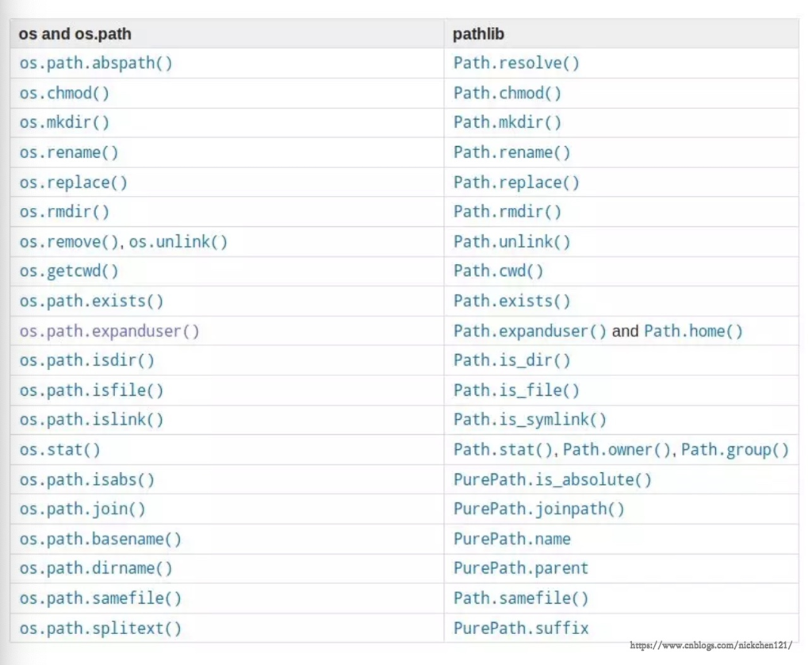This screenshot has height=665, width=812.
Task: Open os.chmod() documentation link
Action: click(x=64, y=93)
